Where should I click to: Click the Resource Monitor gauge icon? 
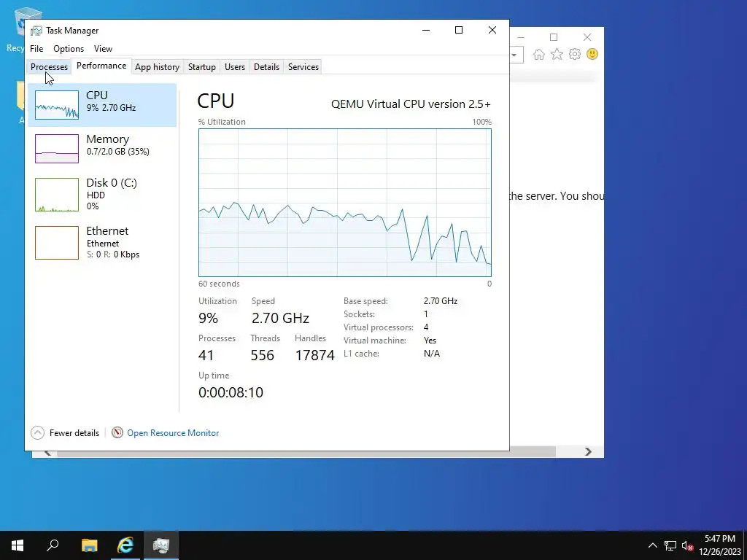point(117,432)
